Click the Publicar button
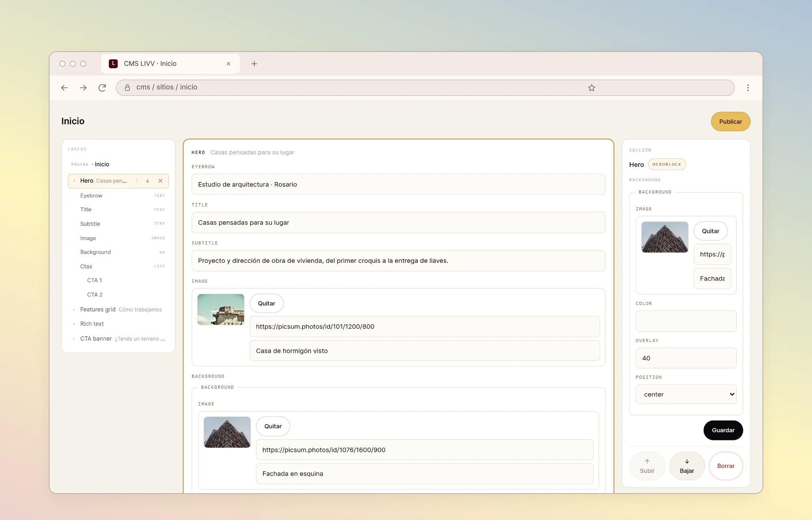This screenshot has height=520, width=812. [x=730, y=121]
